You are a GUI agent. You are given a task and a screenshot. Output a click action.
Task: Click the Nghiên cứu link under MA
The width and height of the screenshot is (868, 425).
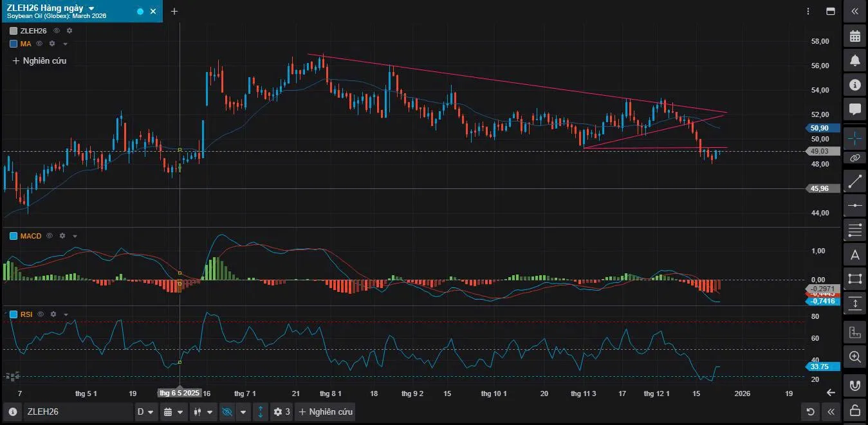[x=39, y=60]
